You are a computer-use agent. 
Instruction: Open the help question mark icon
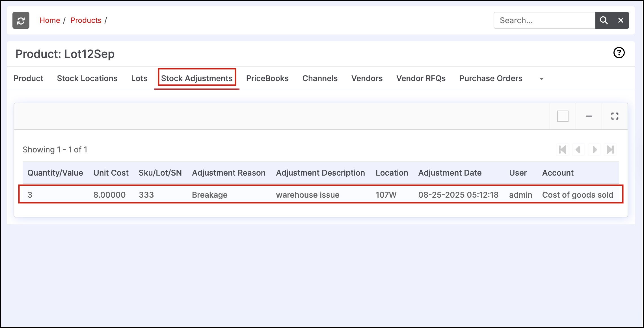point(619,53)
